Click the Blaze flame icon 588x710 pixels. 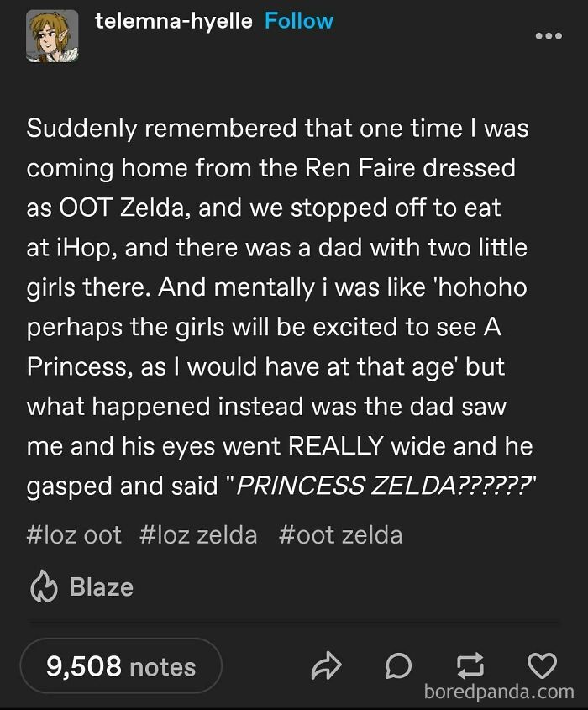(x=42, y=586)
